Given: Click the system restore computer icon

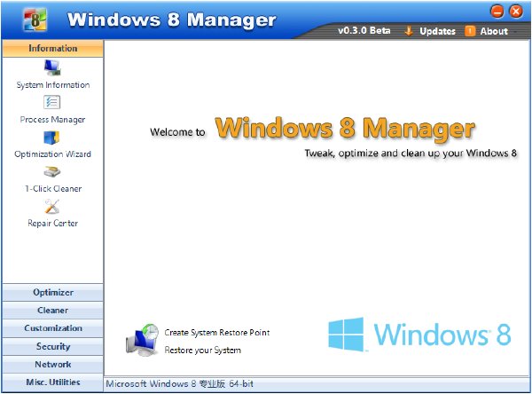Looking at the screenshot, I should coord(142,340).
